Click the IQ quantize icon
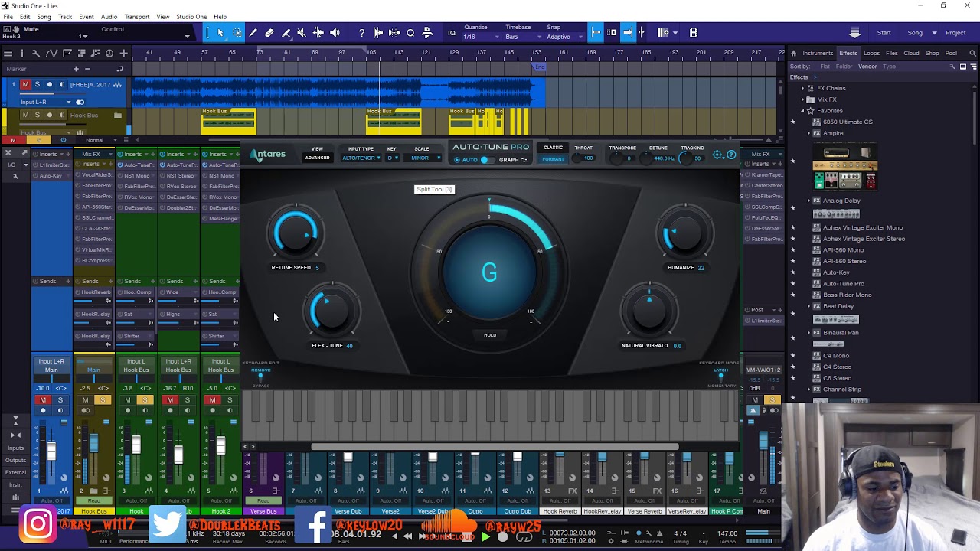 click(x=452, y=33)
